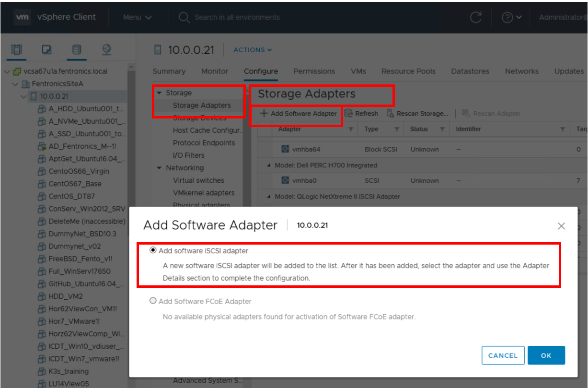Open Storage Adapters settings item
588x388 pixels.
click(202, 106)
